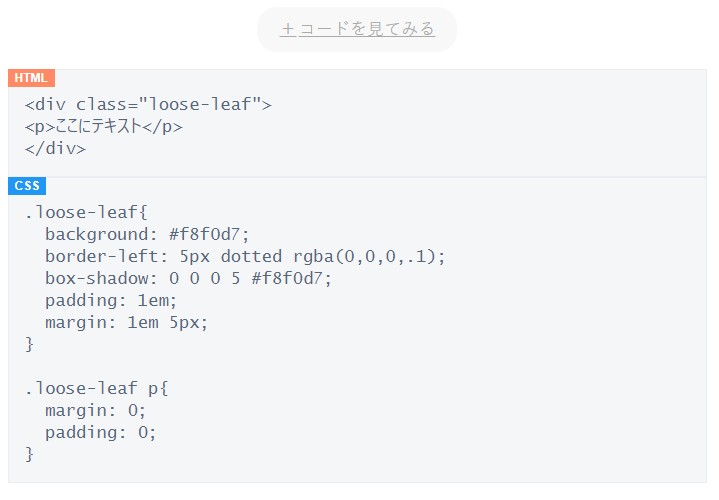Viewport: 719px width, 500px height.
Task: Click the box-shadow declaration line
Action: coord(188,278)
